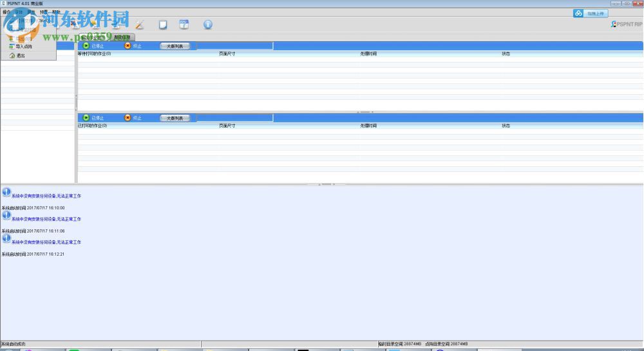The image size is (644, 351).
Task: Open the 帮助 menu in the menu bar
Action: [x=56, y=12]
